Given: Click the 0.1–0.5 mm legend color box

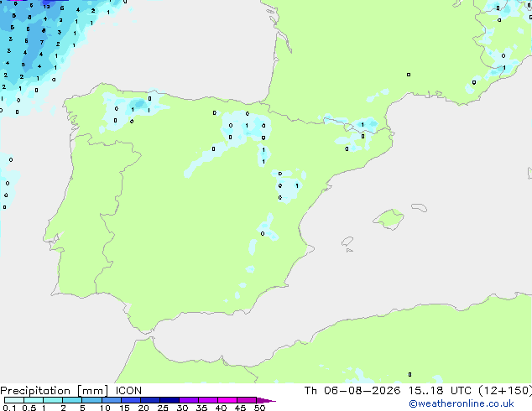Looking at the screenshot, I should coord(14,400).
